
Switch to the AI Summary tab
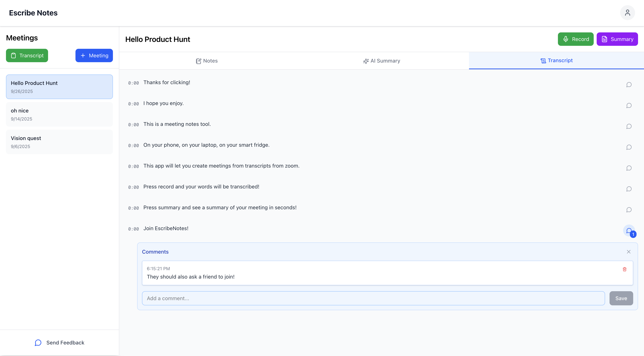[381, 61]
